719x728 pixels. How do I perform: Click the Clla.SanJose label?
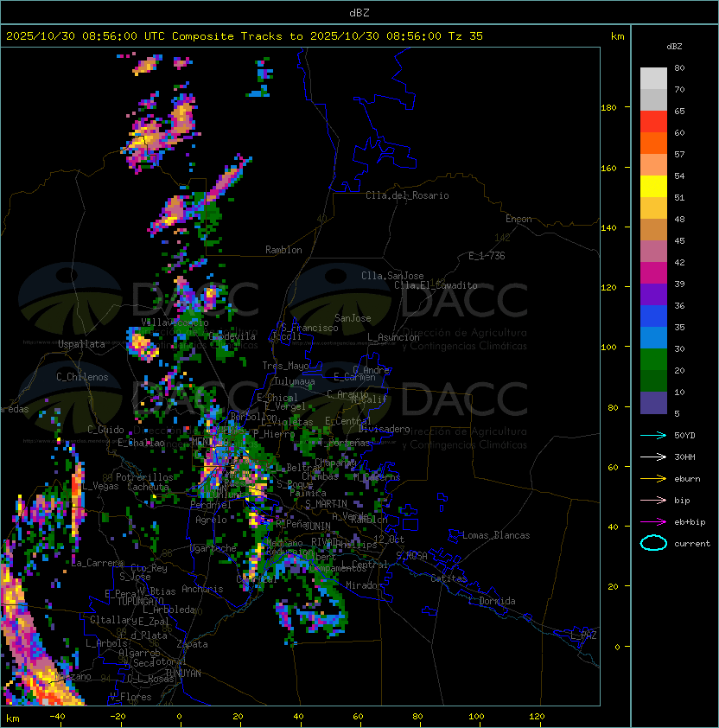[392, 276]
